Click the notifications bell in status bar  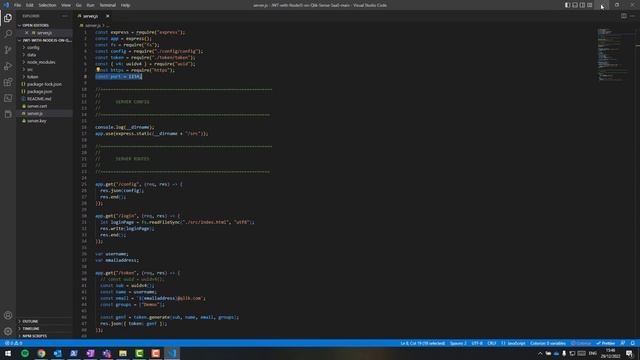click(x=633, y=343)
